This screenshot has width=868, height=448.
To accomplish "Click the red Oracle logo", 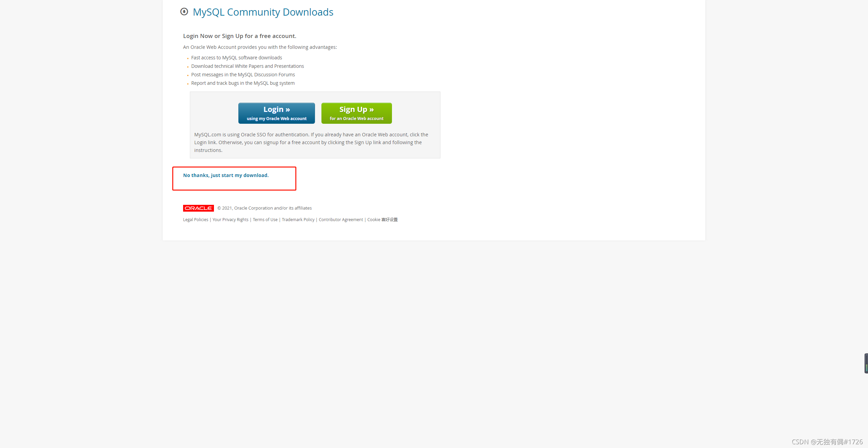I will [198, 208].
